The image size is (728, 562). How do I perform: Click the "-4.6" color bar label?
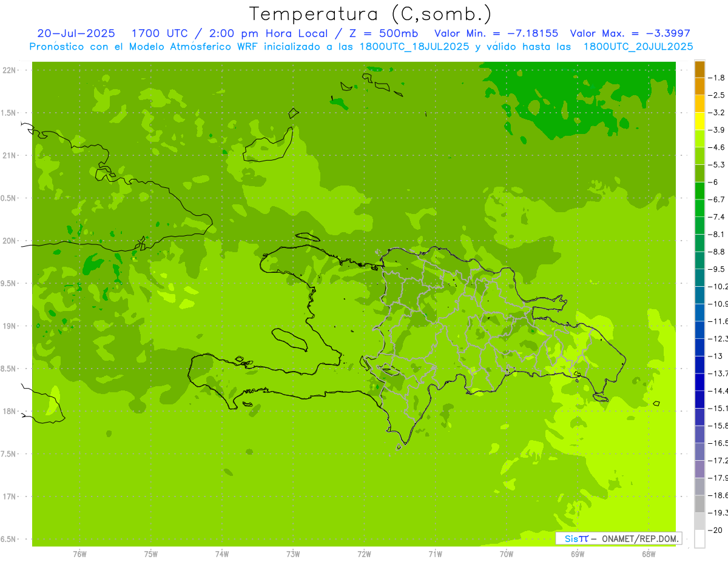click(x=716, y=147)
